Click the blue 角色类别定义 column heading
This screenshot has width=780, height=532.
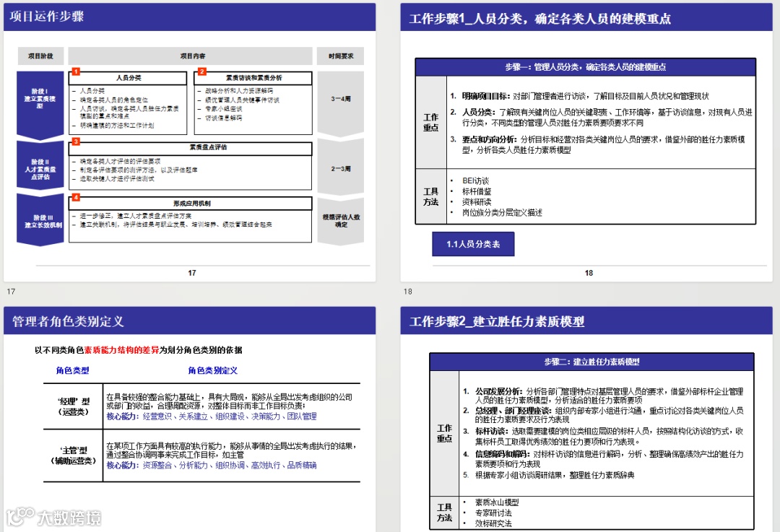tap(213, 370)
